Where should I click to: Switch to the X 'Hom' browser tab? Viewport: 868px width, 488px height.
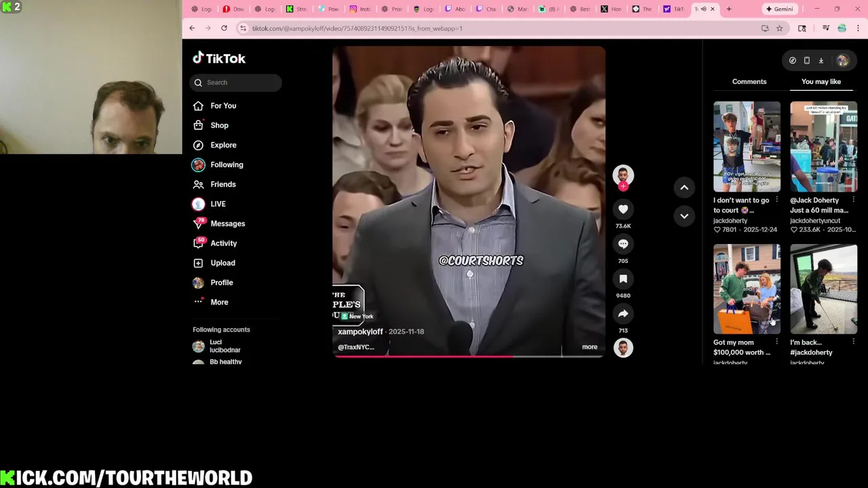pyautogui.click(x=611, y=9)
